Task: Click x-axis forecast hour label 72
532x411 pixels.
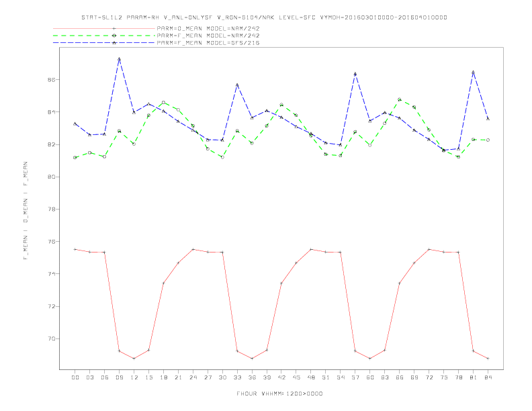Action: [x=429, y=377]
